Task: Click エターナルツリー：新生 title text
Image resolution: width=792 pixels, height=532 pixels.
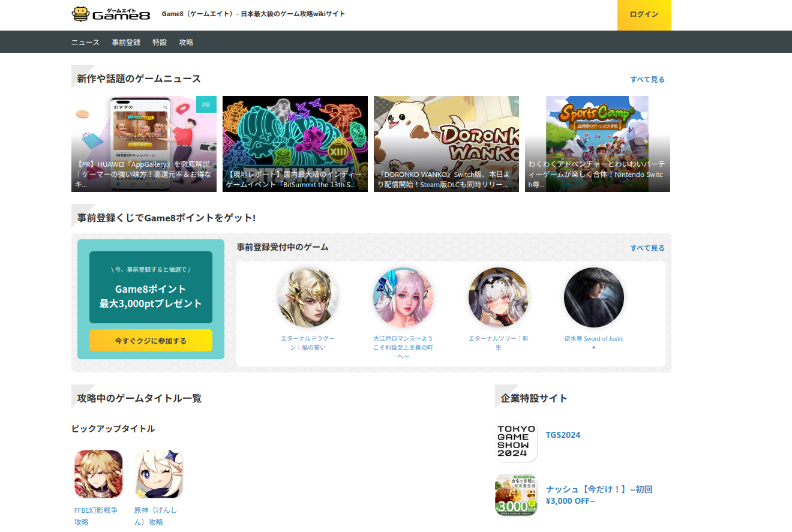Action: coord(499,343)
